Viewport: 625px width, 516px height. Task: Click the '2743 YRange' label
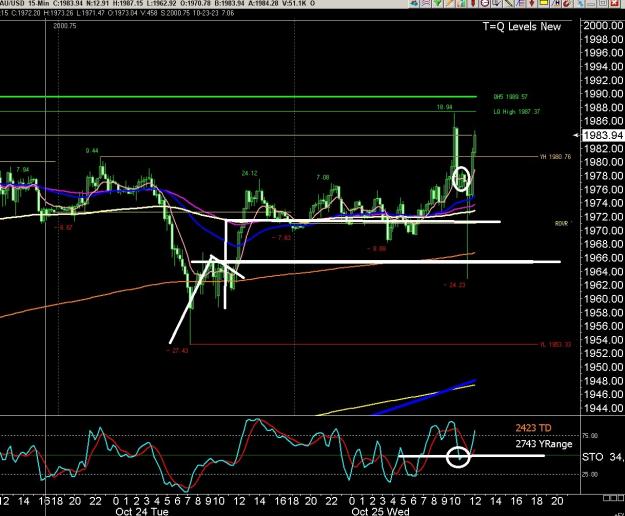544,444
